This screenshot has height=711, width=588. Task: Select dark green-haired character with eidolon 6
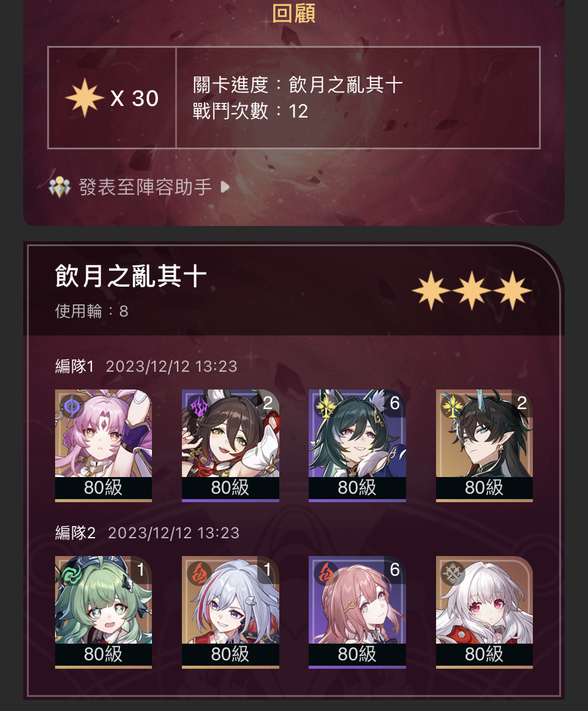[x=357, y=445]
